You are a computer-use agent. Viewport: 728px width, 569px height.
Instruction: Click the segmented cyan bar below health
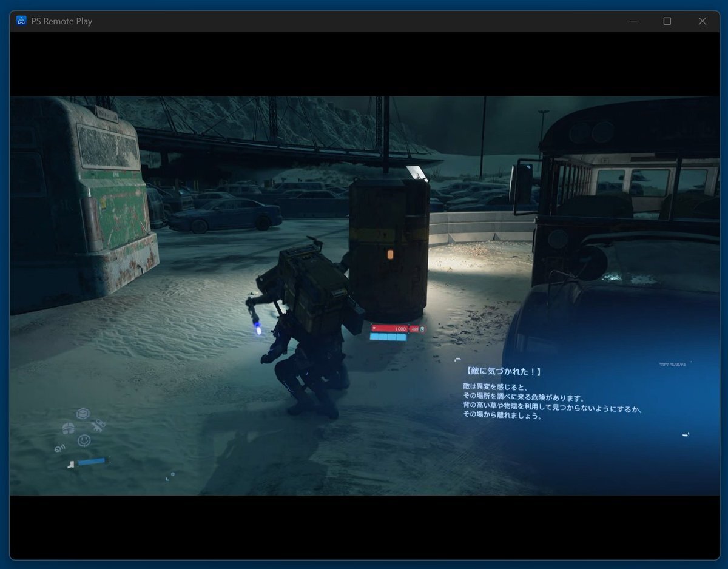388,337
